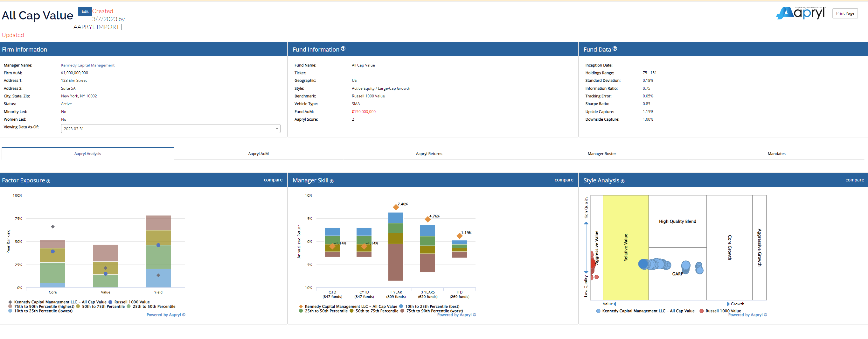The image size is (868, 339).
Task: Click the Value bar in Factor Exposure chart
Action: 106,266
